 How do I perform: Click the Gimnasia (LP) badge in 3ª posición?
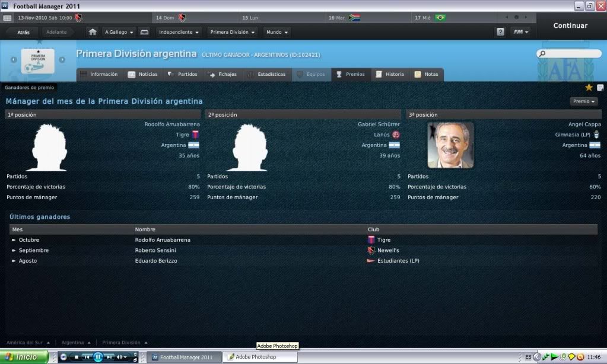[x=596, y=135]
